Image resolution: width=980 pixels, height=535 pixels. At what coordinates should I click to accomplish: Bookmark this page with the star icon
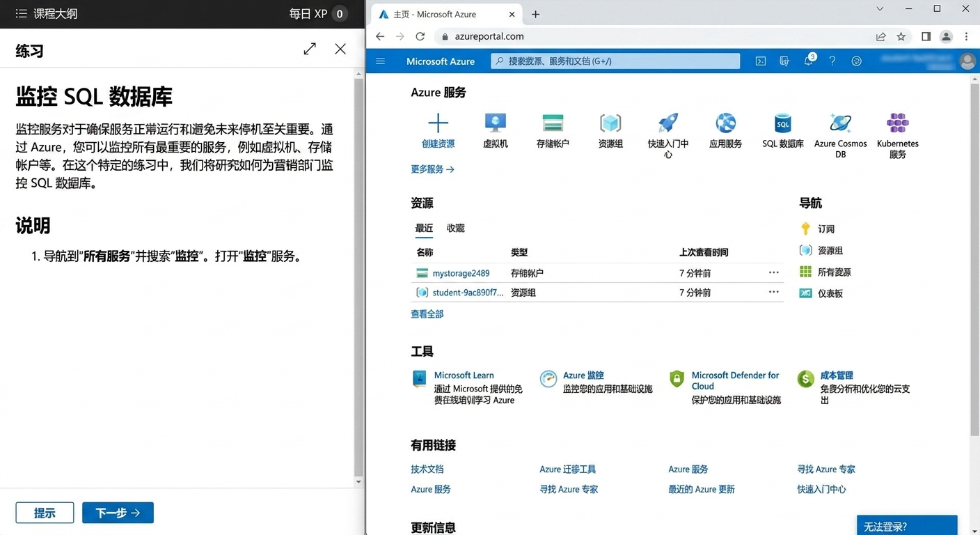[x=901, y=36]
